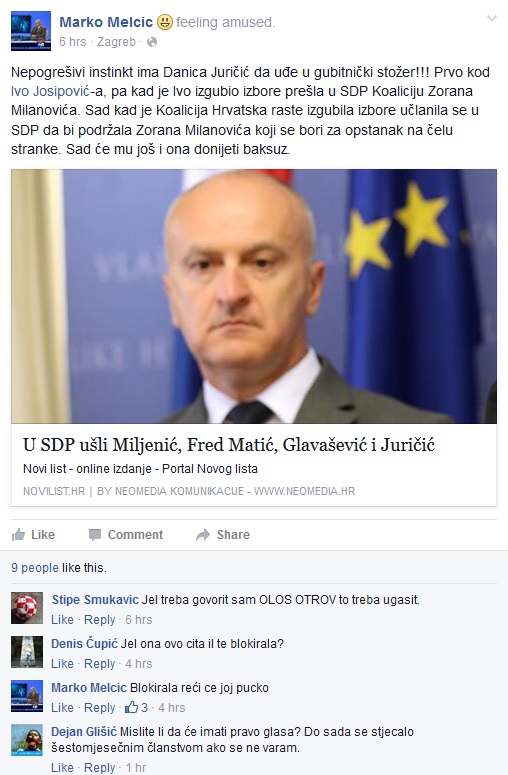Click the thumbs-up Like icon on post
The height and width of the screenshot is (775, 508).
(18, 534)
